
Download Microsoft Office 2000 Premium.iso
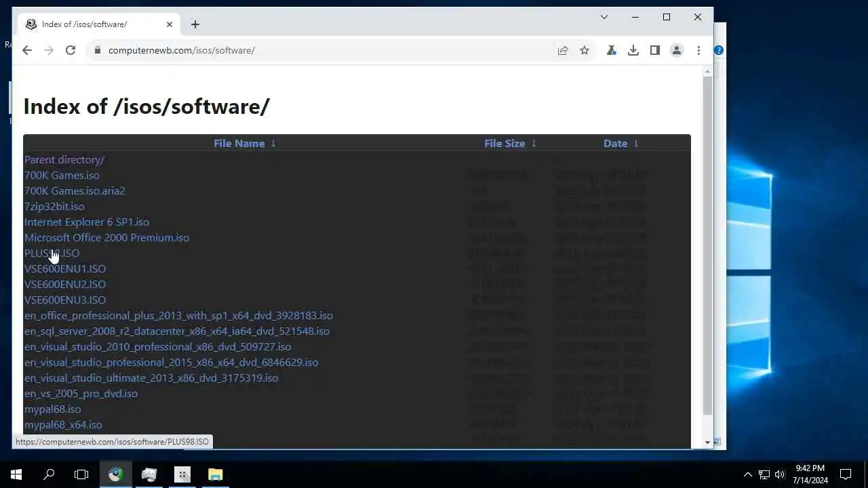tap(106, 238)
